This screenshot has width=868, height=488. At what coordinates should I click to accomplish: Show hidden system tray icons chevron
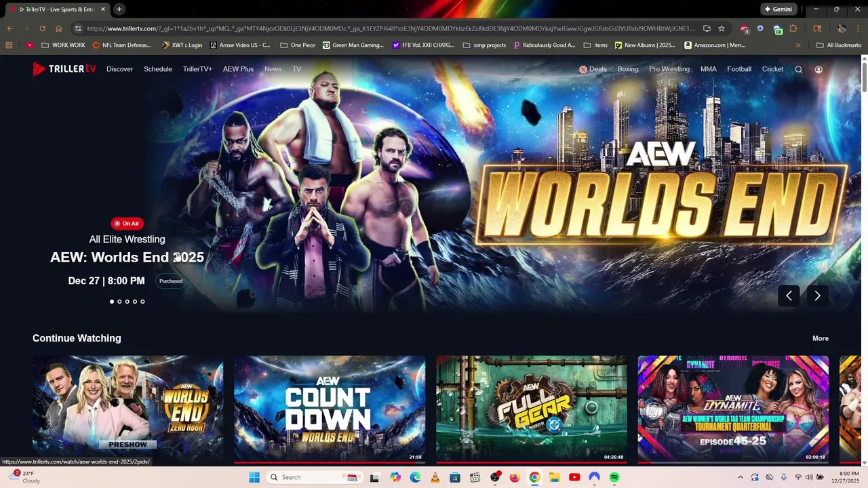tap(741, 477)
